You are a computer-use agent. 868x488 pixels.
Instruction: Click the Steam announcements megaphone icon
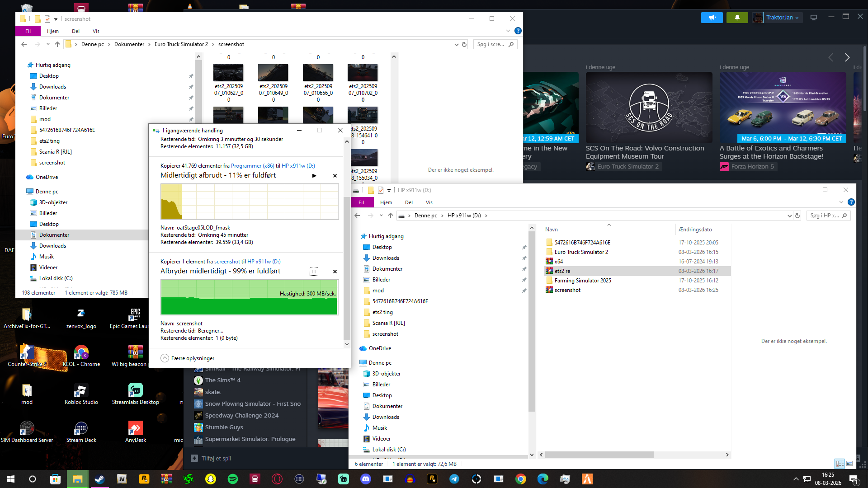click(x=712, y=18)
